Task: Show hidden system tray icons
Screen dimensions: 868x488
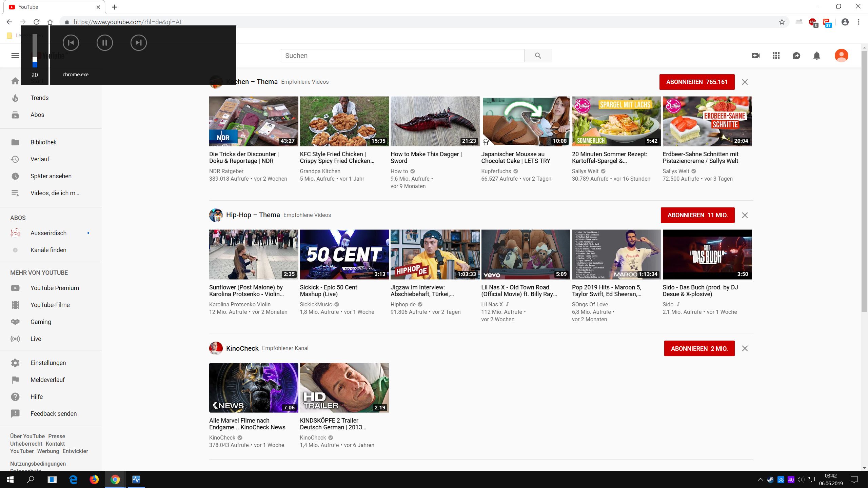Action: click(760, 480)
